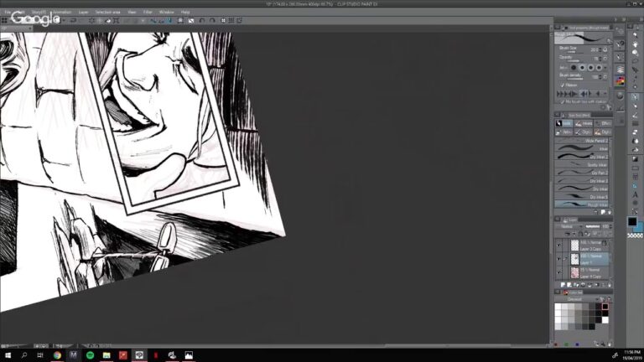This screenshot has width=644, height=362.
Task: Select the Text tool A icon
Action: coord(635,194)
